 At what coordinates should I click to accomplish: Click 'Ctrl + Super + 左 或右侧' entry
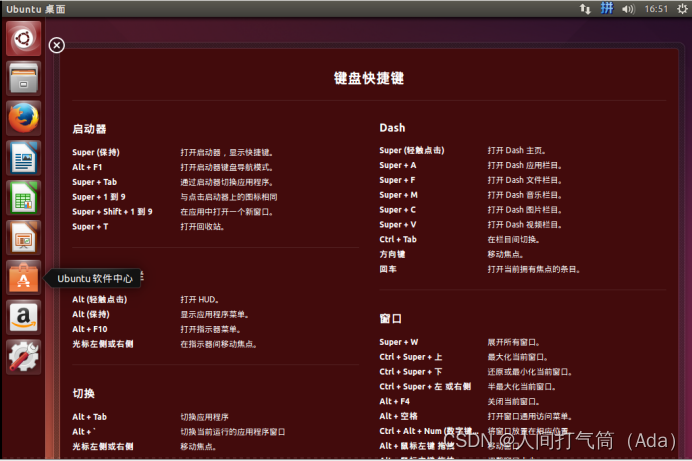point(425,386)
